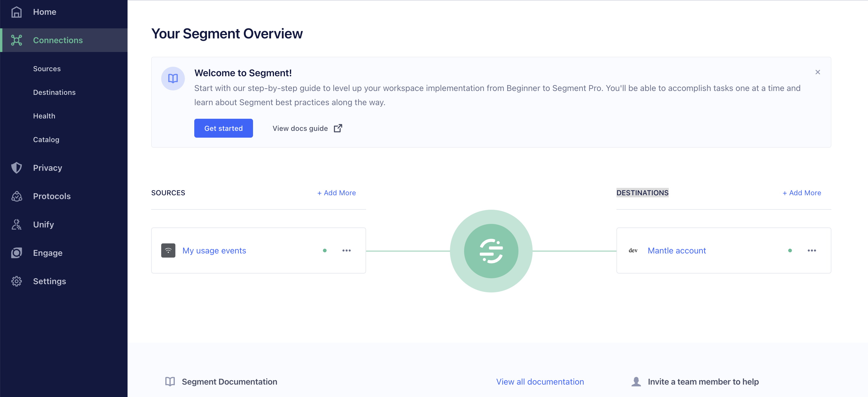Click the Engage icon in sidebar
Viewport: 868px width, 397px height.
click(x=17, y=253)
